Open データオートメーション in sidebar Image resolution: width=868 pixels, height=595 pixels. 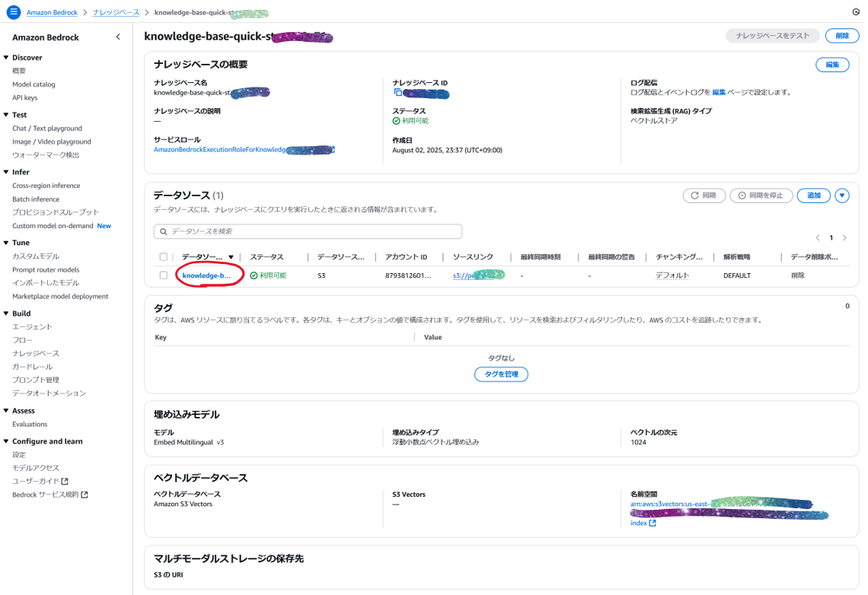[x=49, y=393]
